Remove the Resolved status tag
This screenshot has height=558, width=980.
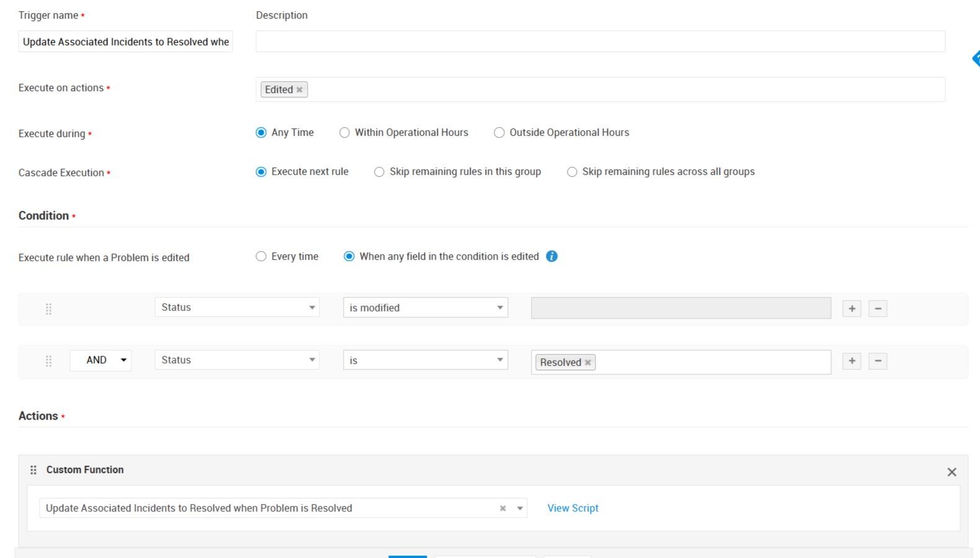click(x=588, y=363)
